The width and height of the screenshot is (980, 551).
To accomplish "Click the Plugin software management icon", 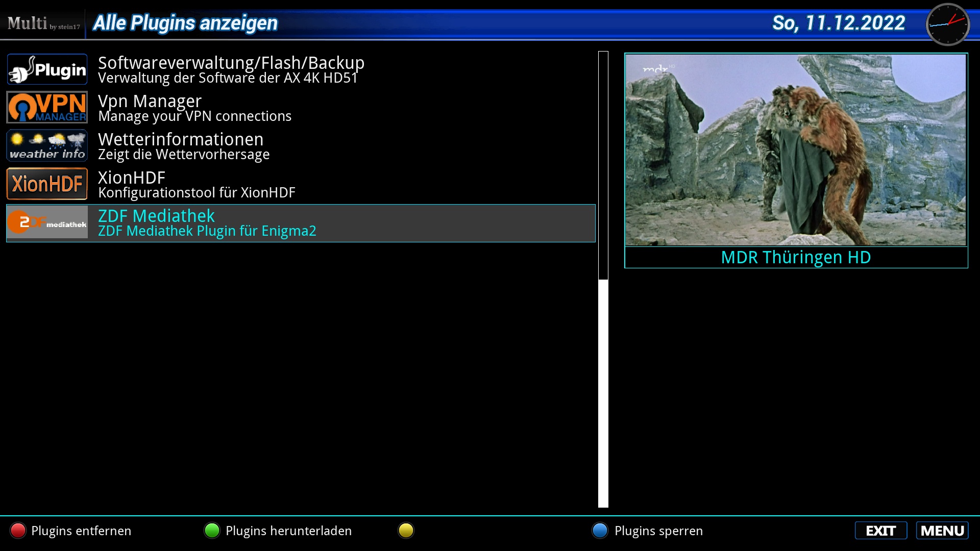I will point(47,69).
